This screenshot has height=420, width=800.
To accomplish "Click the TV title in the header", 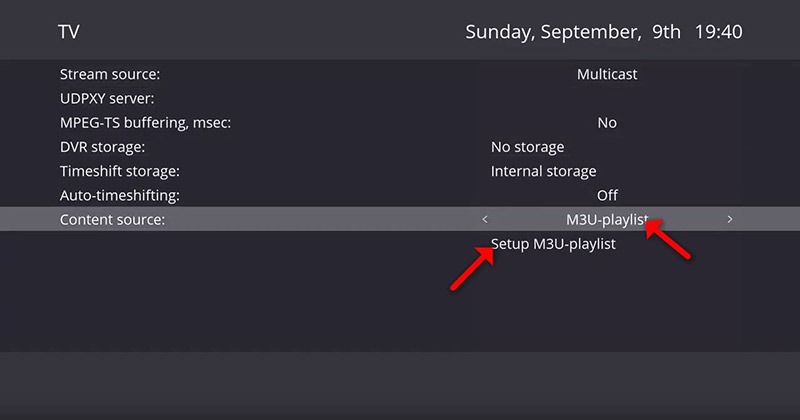I will [x=69, y=32].
